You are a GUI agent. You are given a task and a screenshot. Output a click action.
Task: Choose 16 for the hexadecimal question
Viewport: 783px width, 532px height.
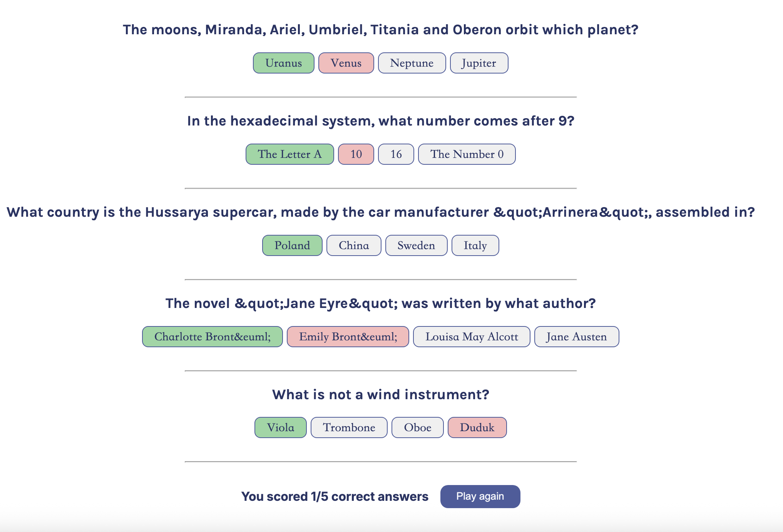point(396,154)
